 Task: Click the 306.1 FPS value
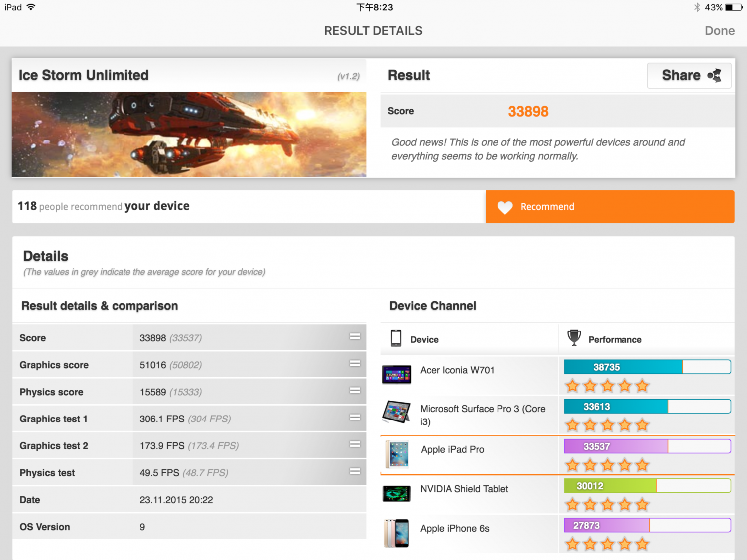(162, 419)
